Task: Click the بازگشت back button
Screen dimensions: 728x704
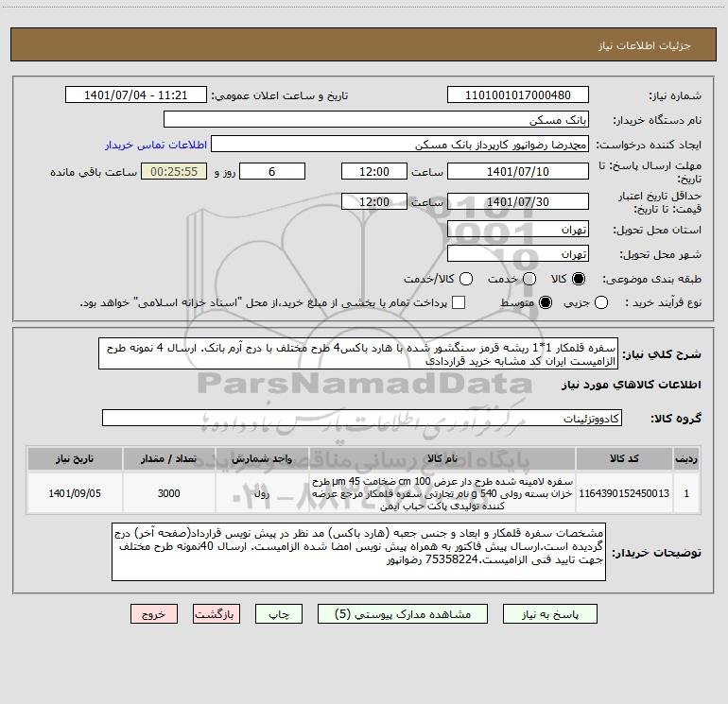Action: 217,614
